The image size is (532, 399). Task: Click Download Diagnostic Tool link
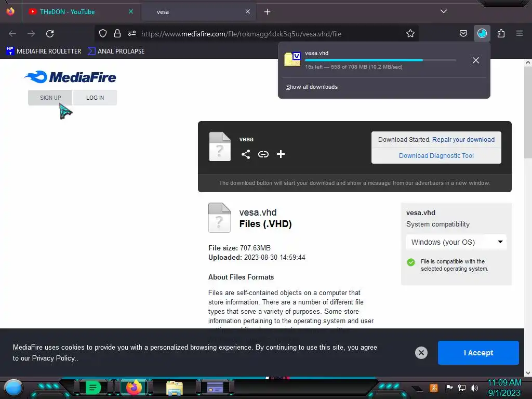click(x=436, y=156)
